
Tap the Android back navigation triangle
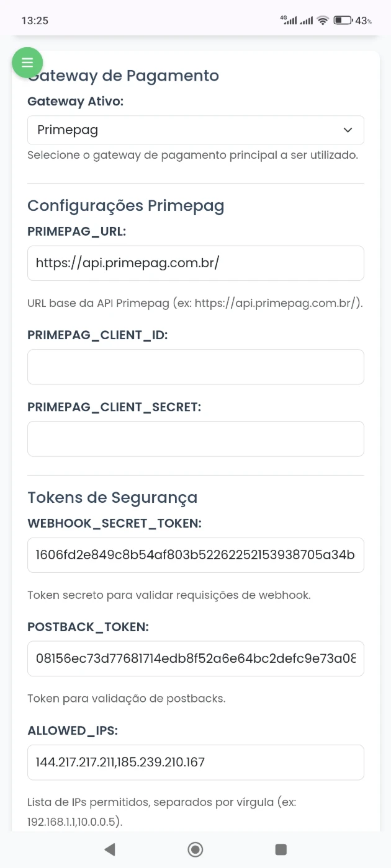pyautogui.click(x=110, y=849)
